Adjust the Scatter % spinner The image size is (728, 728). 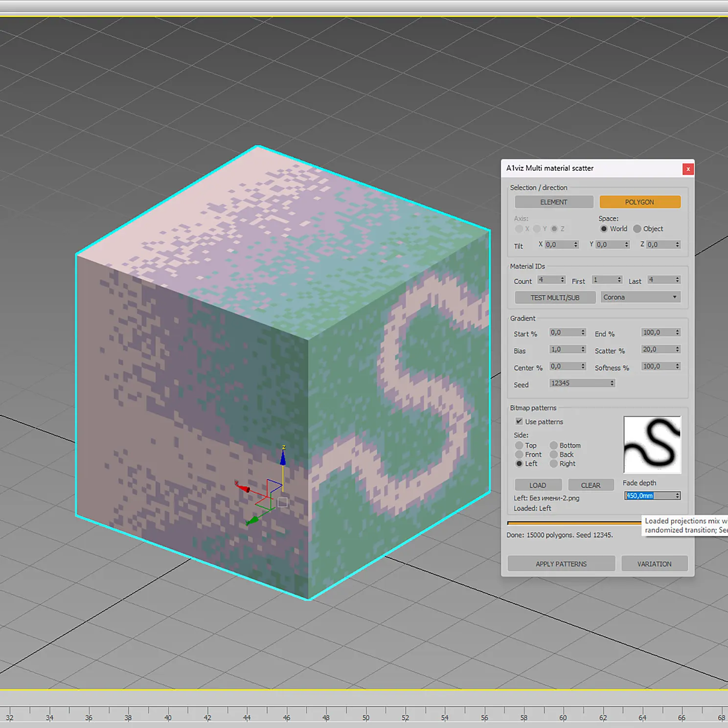[678, 349]
